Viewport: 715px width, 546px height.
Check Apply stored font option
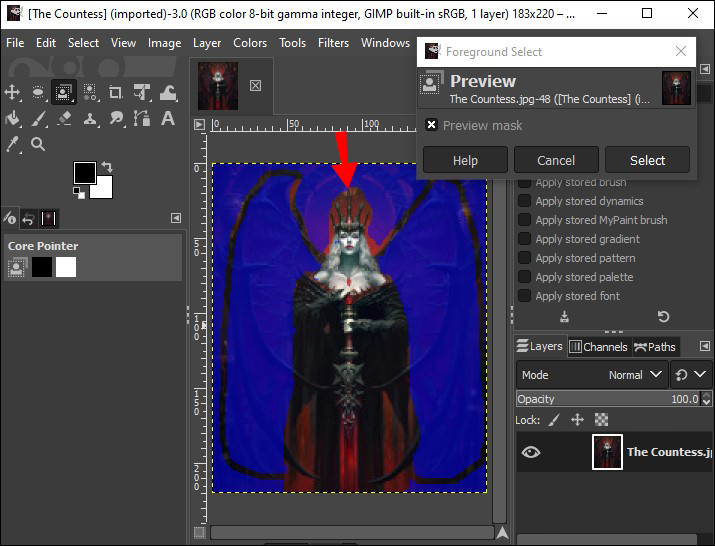coord(524,296)
